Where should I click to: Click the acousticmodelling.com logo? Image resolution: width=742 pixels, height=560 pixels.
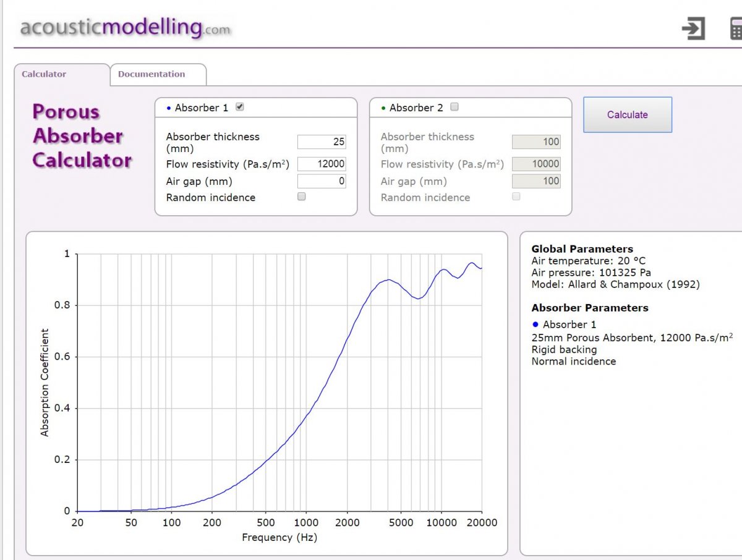pyautogui.click(x=125, y=28)
